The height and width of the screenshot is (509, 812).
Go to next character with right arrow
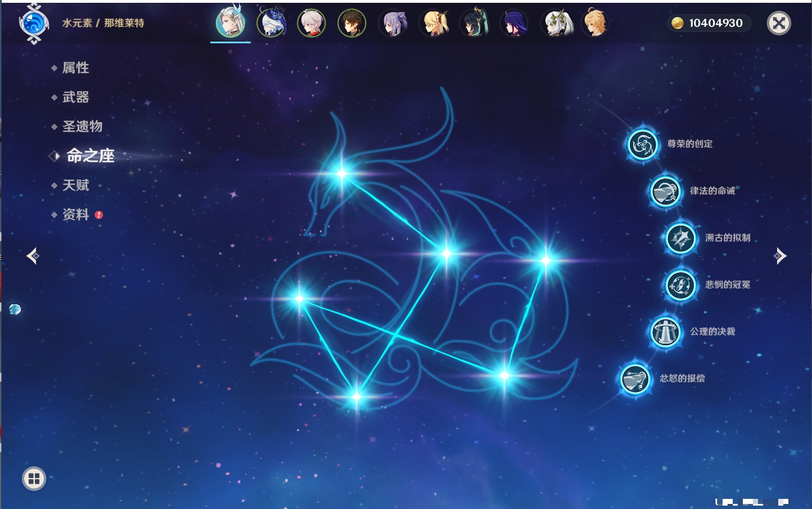tap(780, 256)
